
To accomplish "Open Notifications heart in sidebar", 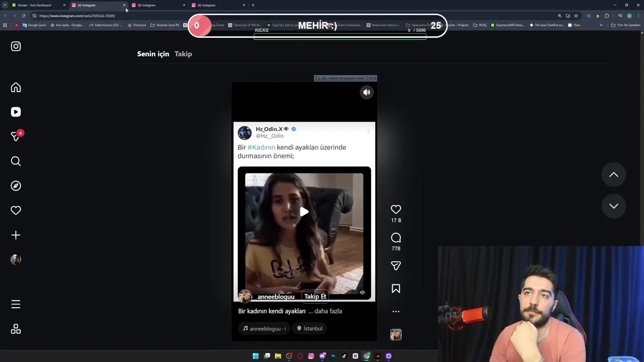I will [16, 210].
